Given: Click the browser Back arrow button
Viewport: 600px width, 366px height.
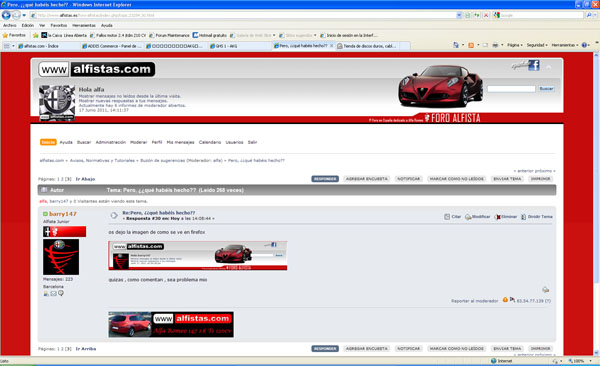Looking at the screenshot, I should click(7, 15).
